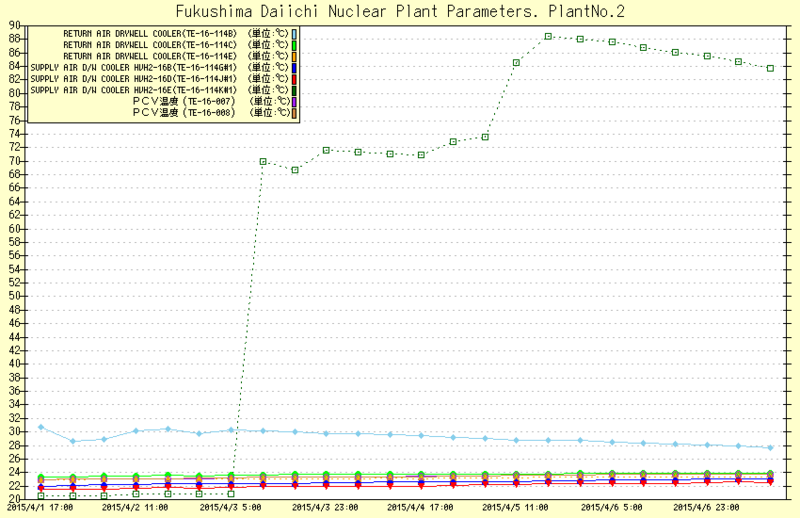Click the bright green TE-16-114C legend swatch
The image size is (800, 518).
click(294, 45)
